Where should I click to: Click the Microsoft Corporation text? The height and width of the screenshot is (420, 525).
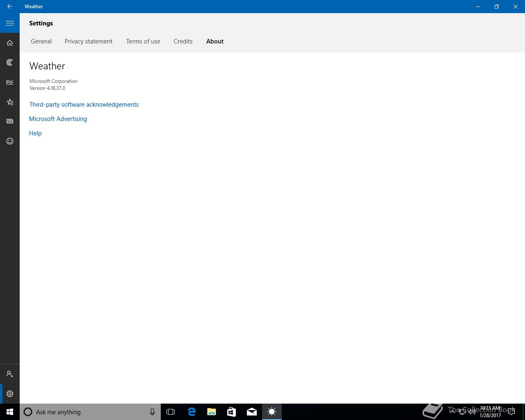(x=54, y=81)
